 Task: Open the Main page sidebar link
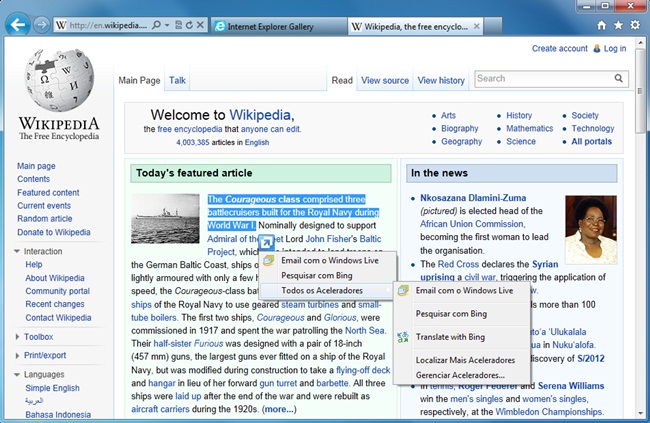click(x=36, y=166)
